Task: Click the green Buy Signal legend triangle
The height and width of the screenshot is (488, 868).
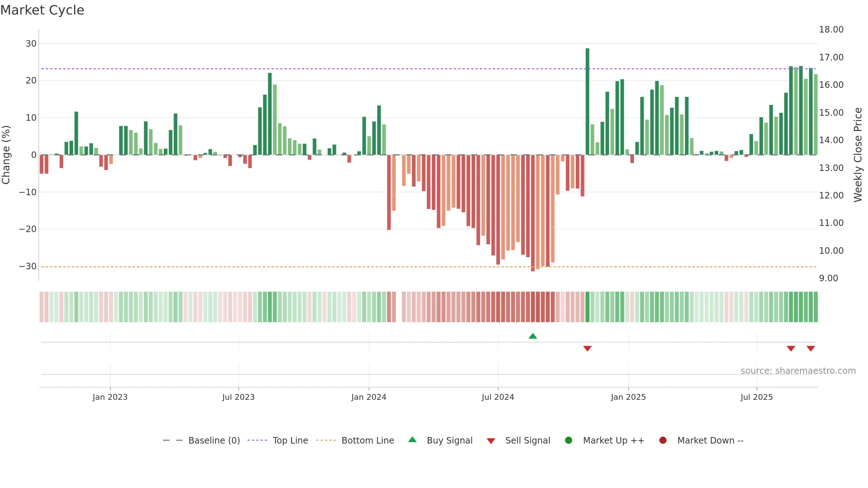Action: (x=412, y=440)
